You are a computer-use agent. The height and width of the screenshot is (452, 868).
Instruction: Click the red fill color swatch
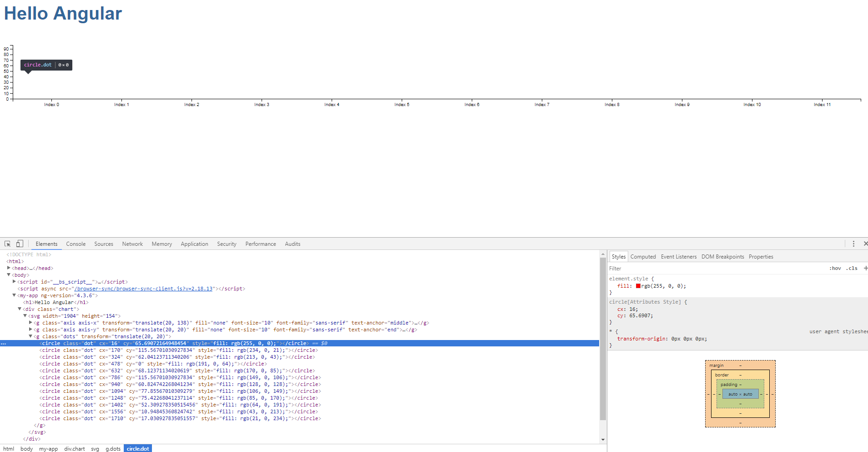638,286
